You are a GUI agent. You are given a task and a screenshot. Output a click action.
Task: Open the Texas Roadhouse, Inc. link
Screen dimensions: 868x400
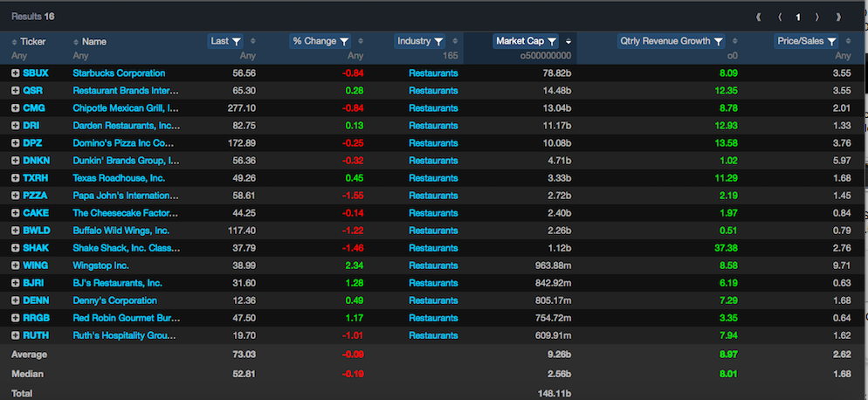coord(119,178)
